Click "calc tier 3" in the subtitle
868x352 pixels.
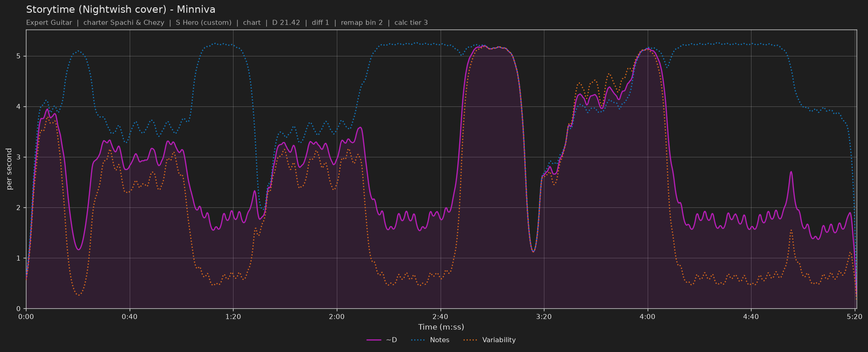pyautogui.click(x=411, y=23)
